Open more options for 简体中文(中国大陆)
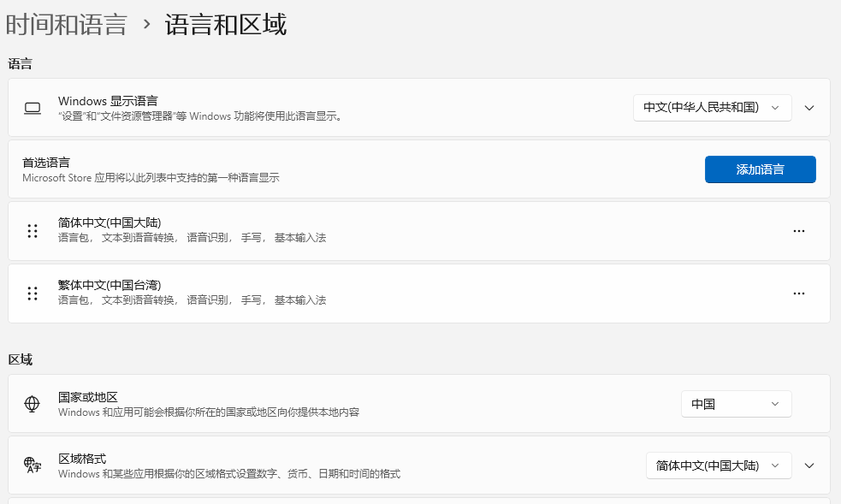 pyautogui.click(x=798, y=231)
